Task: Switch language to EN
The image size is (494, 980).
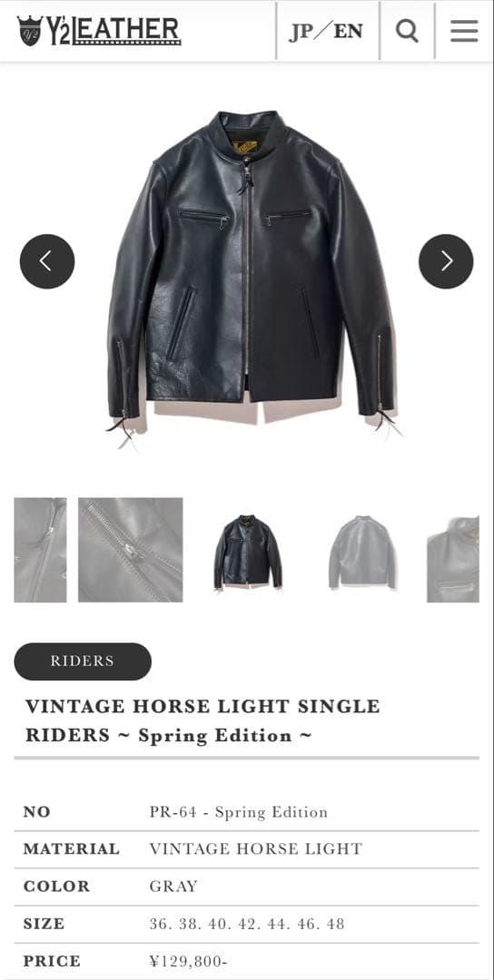Action: click(x=349, y=31)
